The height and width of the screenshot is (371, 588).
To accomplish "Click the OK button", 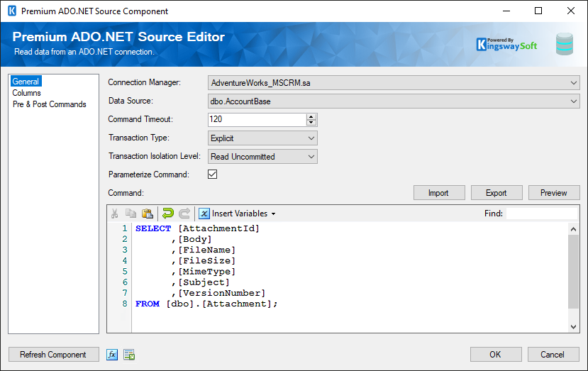I will coord(496,355).
